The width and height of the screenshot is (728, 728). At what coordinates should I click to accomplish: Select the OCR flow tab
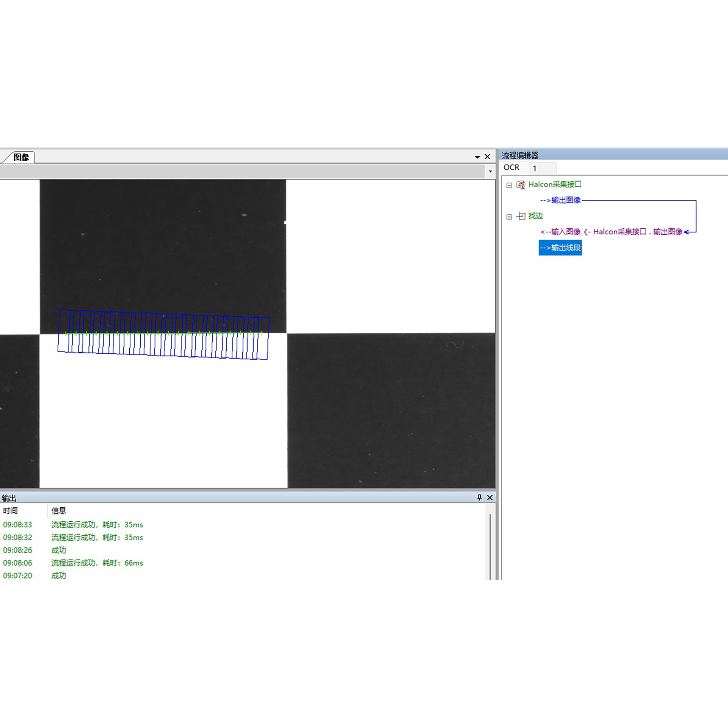pos(511,168)
